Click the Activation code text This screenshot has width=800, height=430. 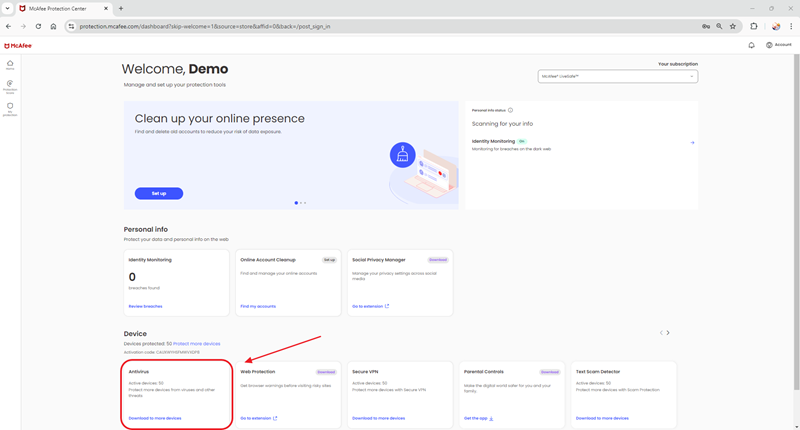click(162, 352)
